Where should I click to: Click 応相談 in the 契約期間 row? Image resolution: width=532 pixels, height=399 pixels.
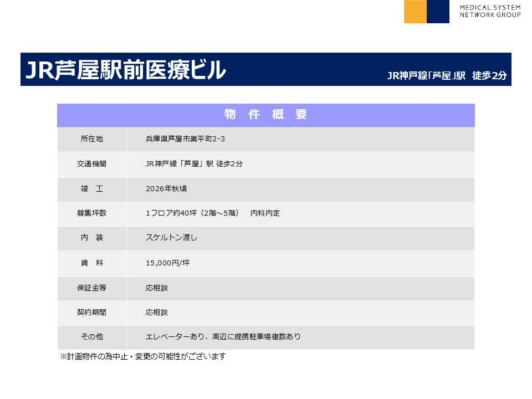point(156,313)
